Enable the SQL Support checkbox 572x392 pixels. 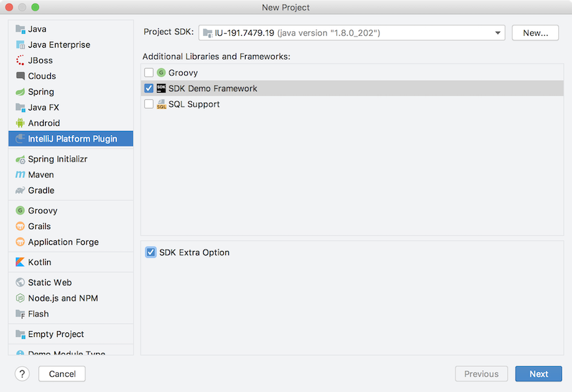point(149,104)
